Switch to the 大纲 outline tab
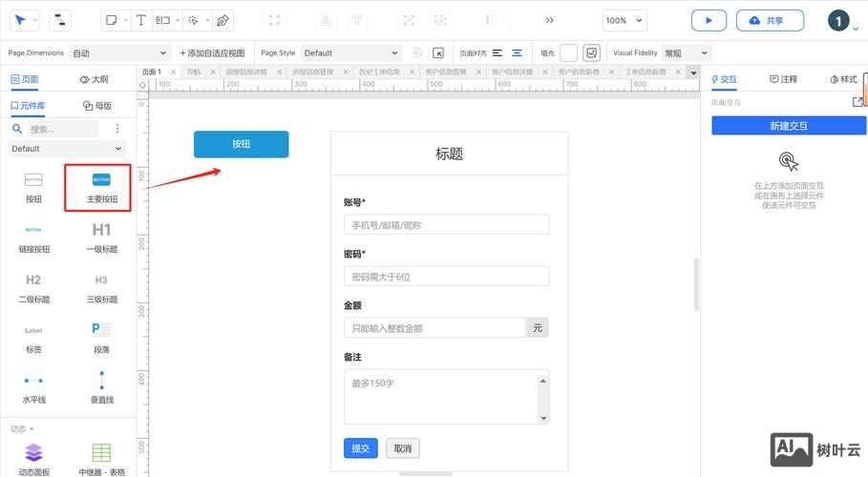Image resolution: width=868 pixels, height=477 pixels. click(x=94, y=79)
